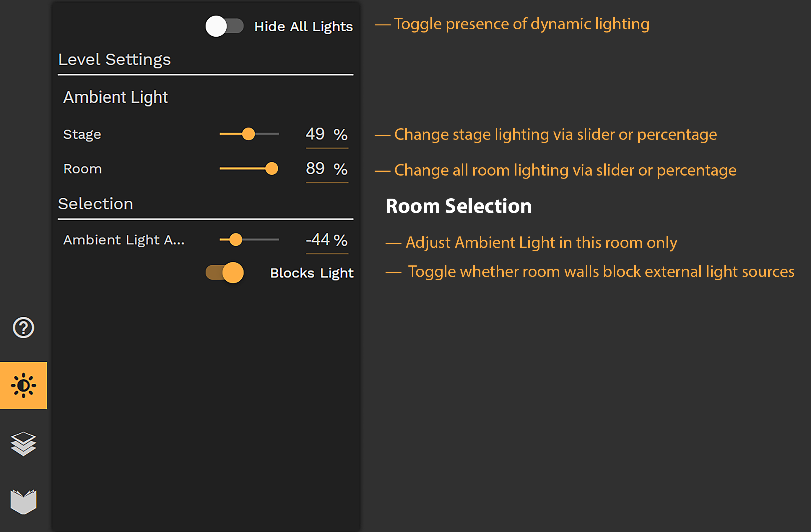Click the Selection section header

tap(95, 204)
